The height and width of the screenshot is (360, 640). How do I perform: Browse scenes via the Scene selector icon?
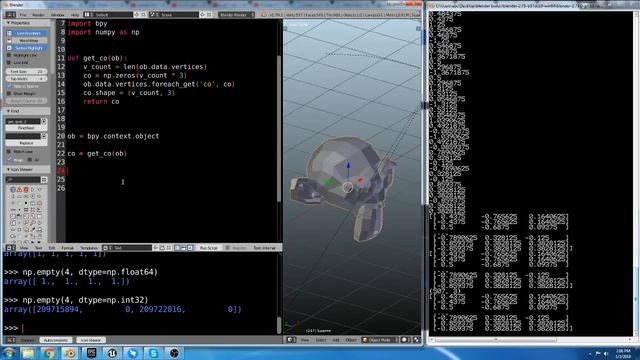153,15
